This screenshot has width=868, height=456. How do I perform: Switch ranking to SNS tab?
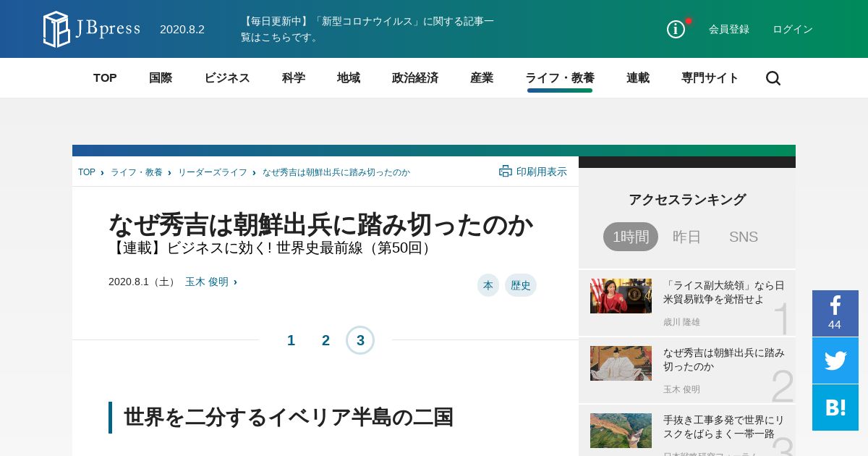(x=744, y=237)
